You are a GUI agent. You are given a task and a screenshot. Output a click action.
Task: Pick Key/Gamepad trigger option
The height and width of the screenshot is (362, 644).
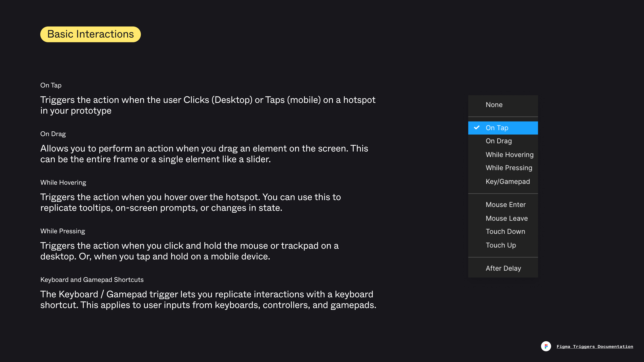click(x=507, y=181)
